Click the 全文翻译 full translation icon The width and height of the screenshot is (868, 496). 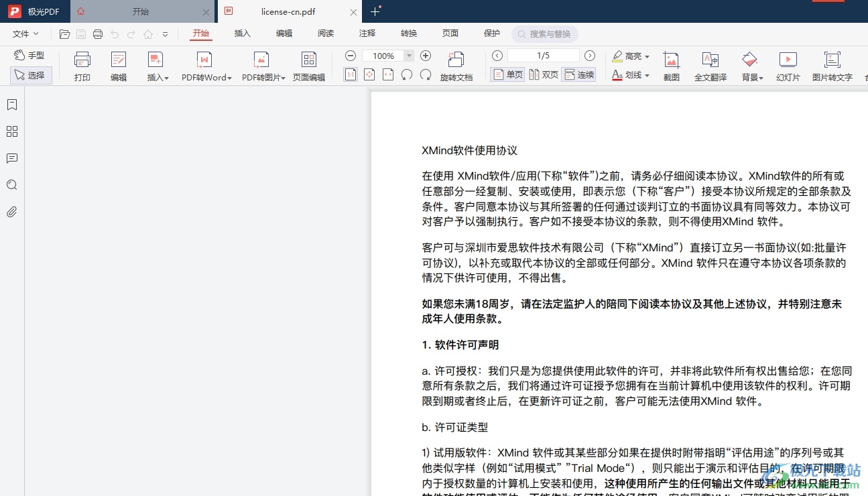pyautogui.click(x=710, y=66)
